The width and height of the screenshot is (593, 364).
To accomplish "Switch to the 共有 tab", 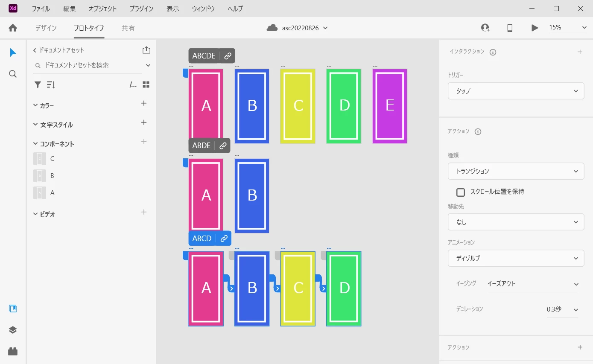I will point(128,28).
